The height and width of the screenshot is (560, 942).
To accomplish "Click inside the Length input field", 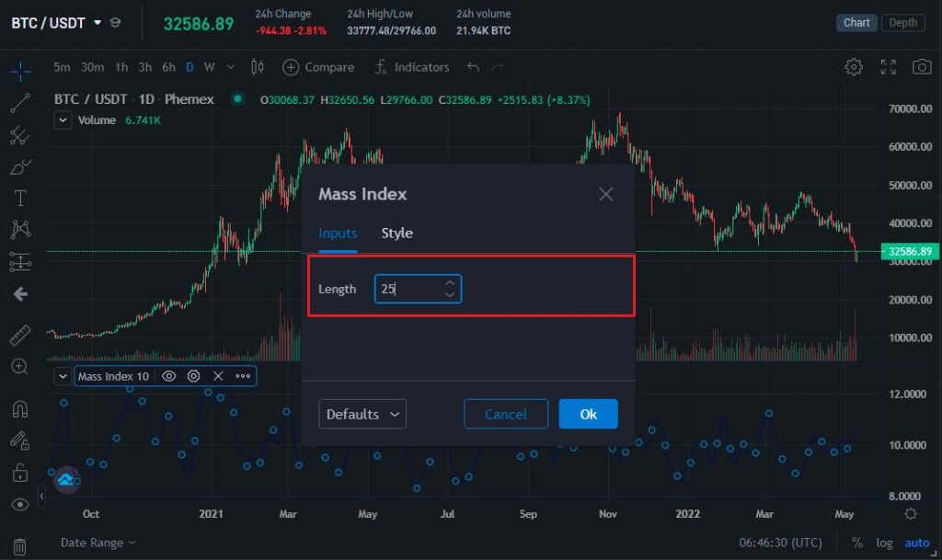I will 409,289.
